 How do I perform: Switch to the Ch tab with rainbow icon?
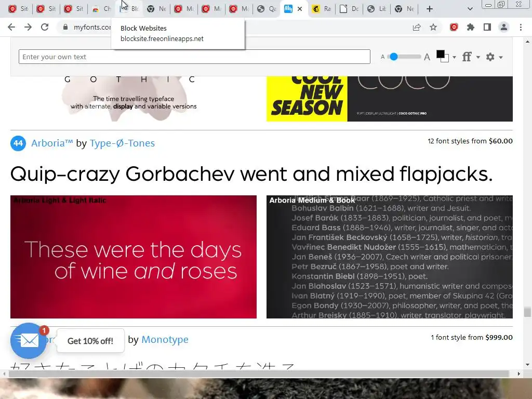click(x=101, y=9)
